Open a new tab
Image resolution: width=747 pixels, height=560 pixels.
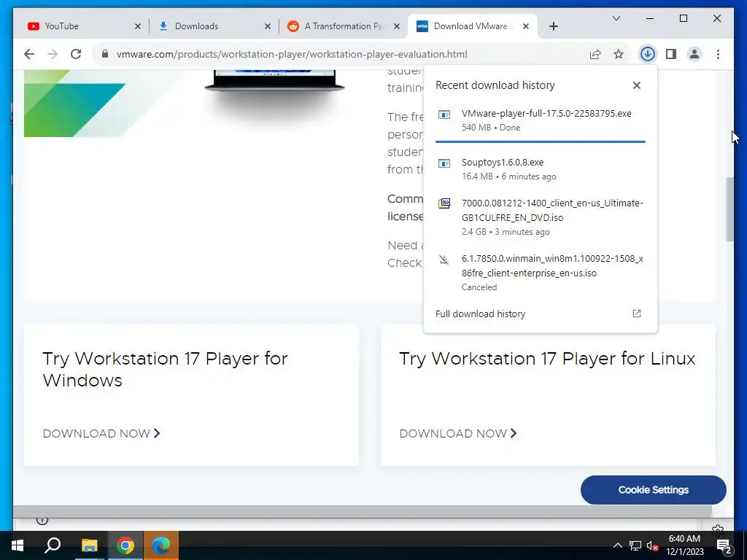click(553, 27)
